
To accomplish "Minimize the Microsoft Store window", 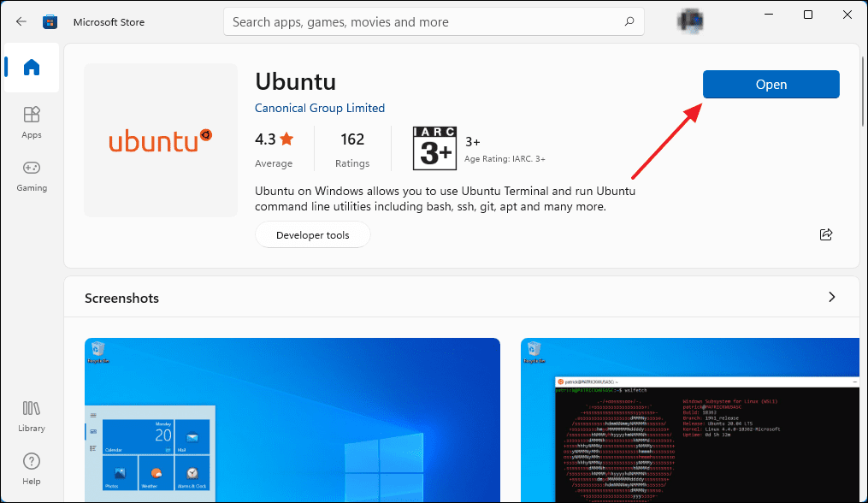I will coord(768,15).
